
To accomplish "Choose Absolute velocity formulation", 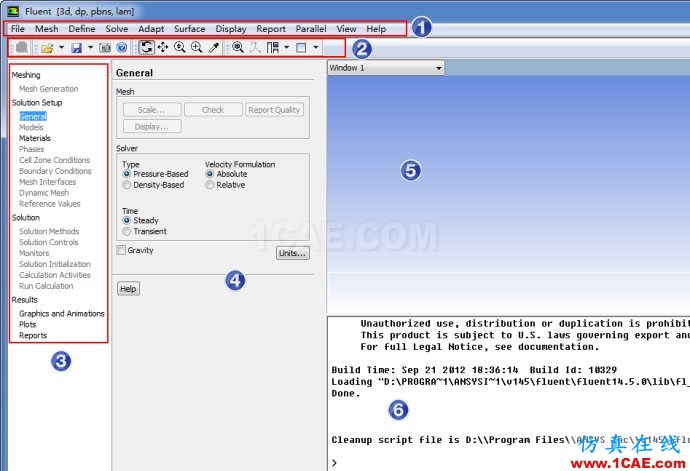I will coord(227,174).
